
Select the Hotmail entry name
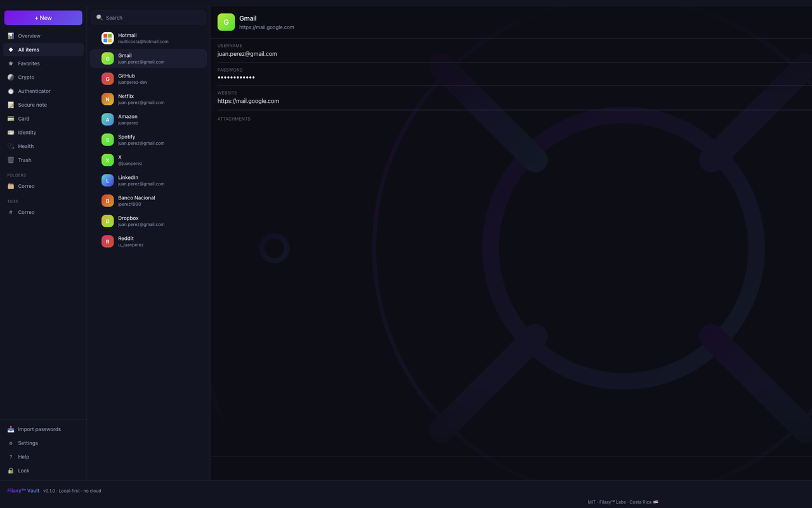point(127,36)
